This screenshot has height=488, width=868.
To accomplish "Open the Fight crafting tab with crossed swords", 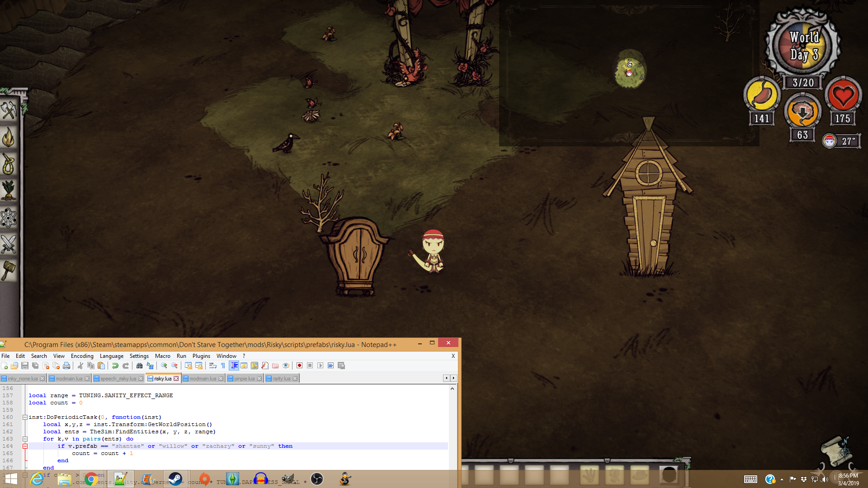I will (x=9, y=244).
